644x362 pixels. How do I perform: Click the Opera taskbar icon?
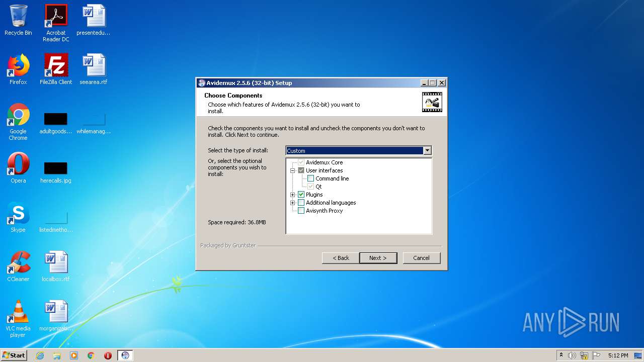click(x=108, y=355)
